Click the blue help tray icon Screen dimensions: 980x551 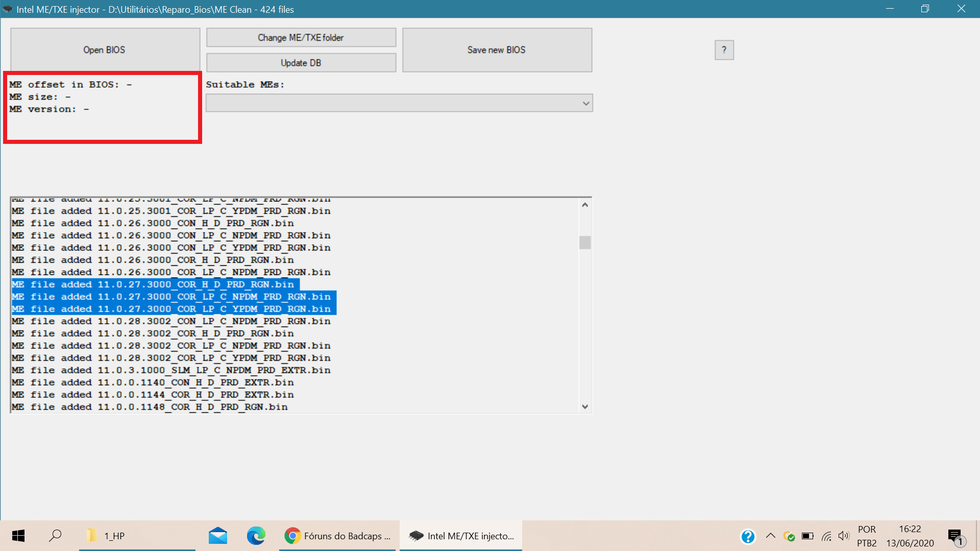[x=748, y=536]
